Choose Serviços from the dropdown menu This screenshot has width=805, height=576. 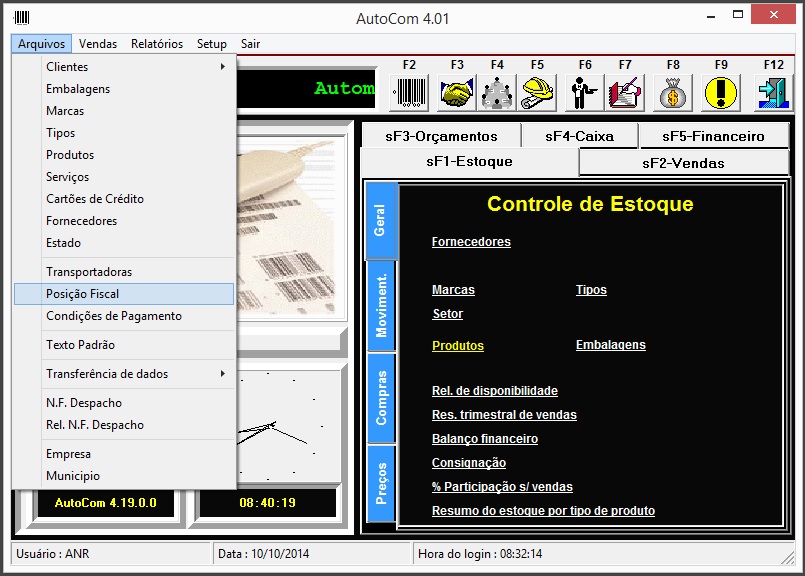(124, 177)
